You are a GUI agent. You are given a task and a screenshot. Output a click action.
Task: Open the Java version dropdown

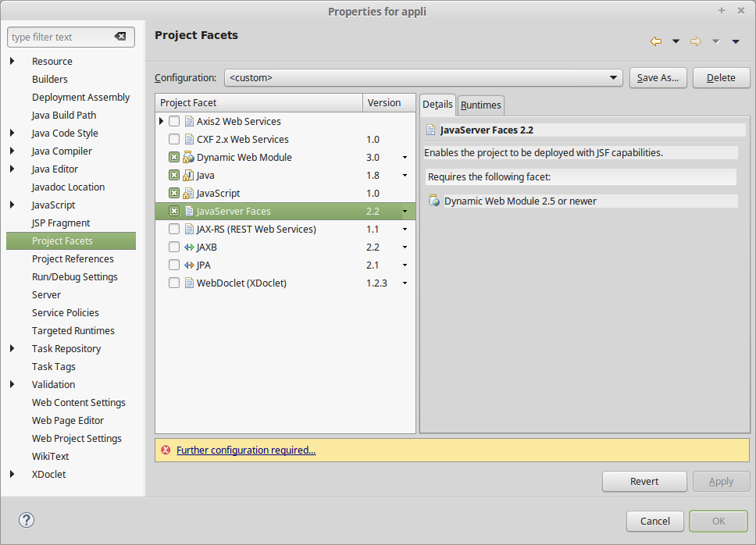click(x=405, y=175)
